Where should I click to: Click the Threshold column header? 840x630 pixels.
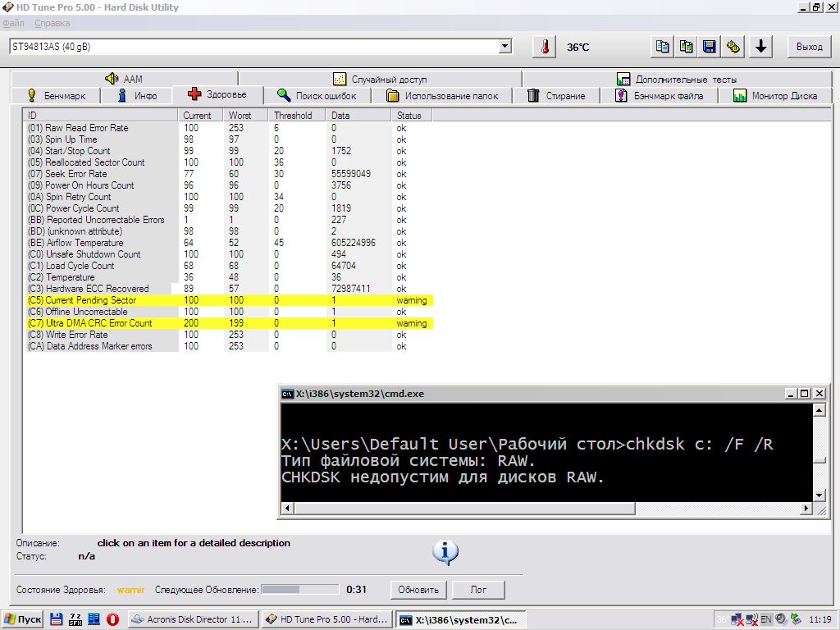[297, 115]
